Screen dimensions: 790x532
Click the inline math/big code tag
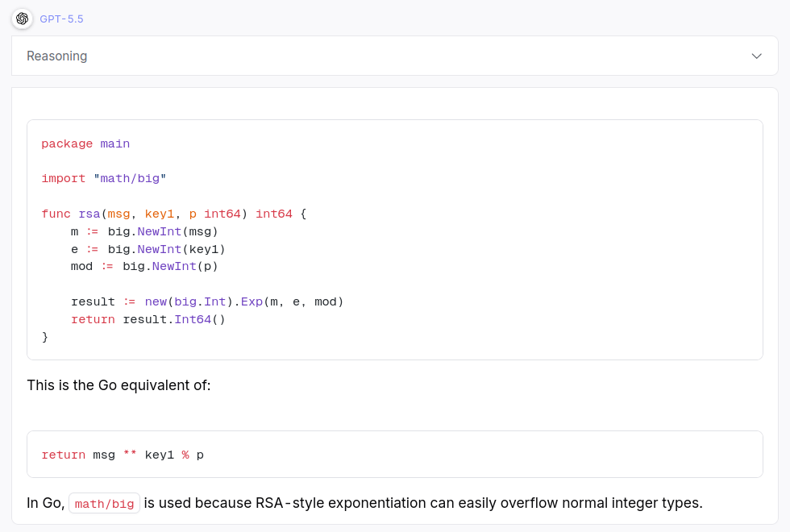pos(104,504)
